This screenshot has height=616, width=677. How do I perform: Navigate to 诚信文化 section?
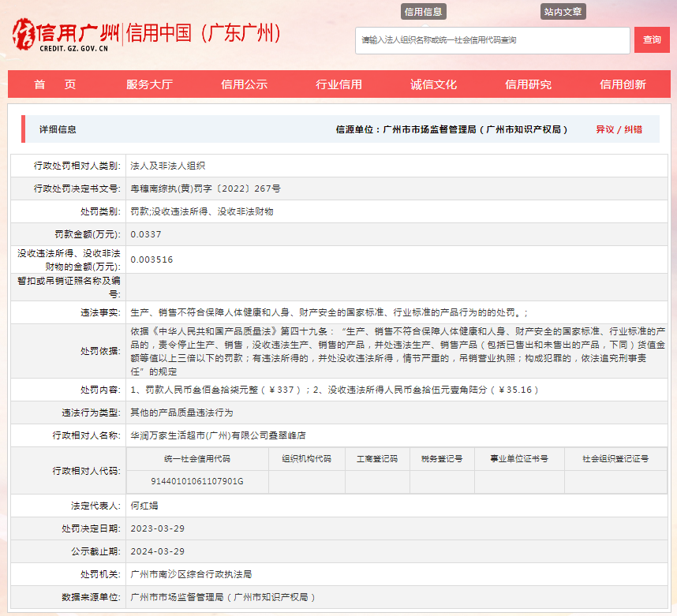tap(433, 84)
